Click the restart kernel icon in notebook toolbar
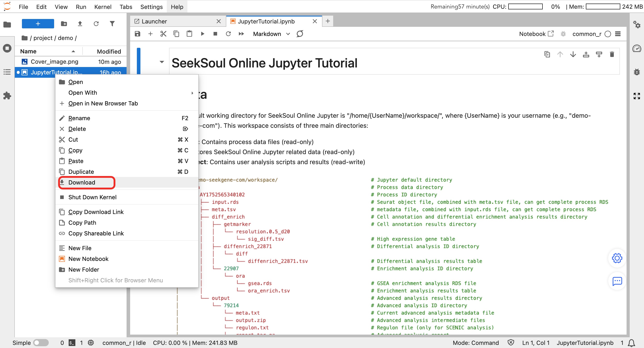 [228, 34]
